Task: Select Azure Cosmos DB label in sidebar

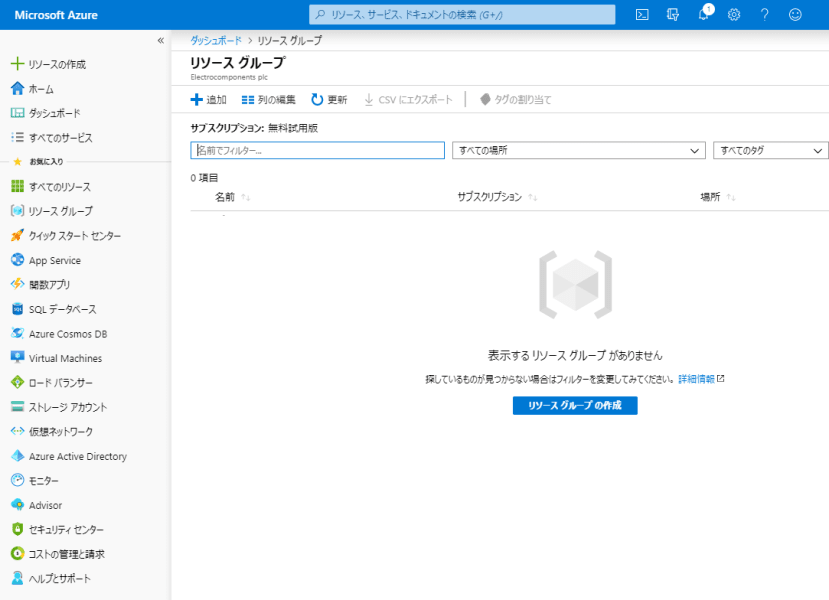Action: [68, 334]
